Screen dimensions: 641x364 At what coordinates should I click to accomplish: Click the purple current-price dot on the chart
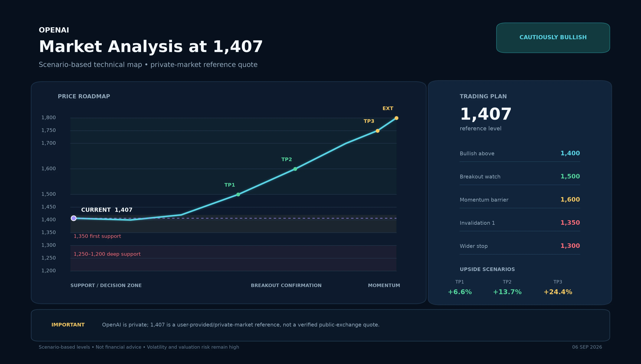74,218
